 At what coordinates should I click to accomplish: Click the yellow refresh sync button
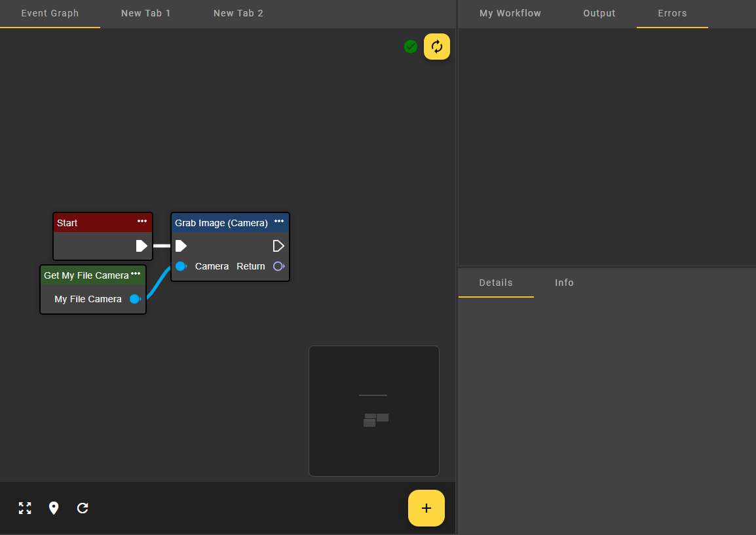pyautogui.click(x=437, y=47)
